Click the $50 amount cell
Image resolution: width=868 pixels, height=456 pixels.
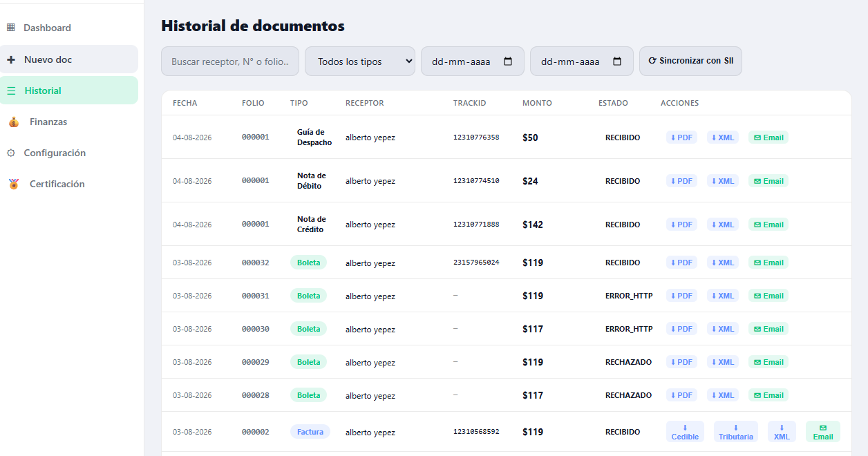(530, 137)
